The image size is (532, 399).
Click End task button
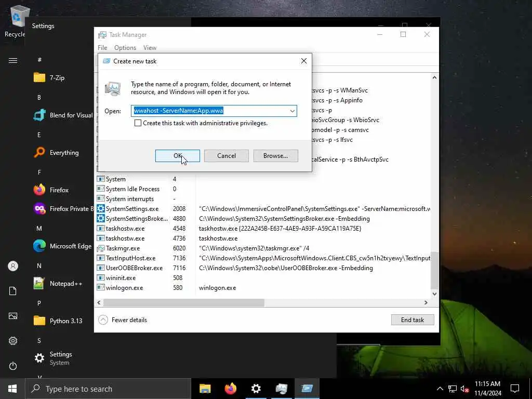412,320
